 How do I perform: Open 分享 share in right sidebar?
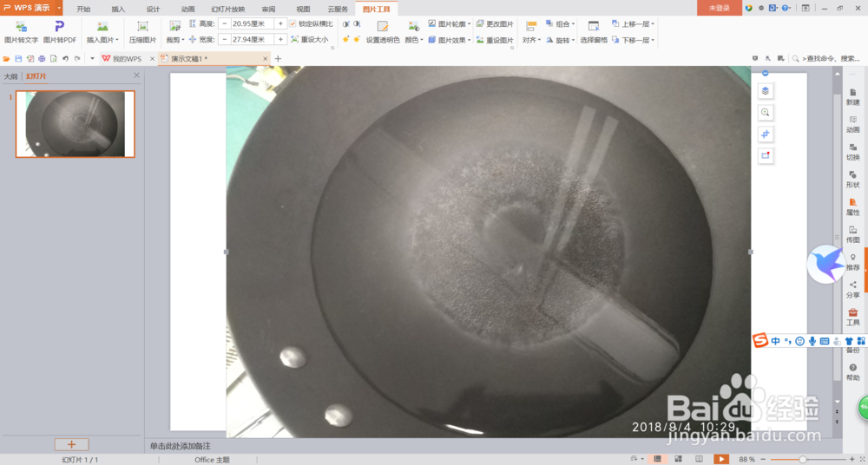[x=853, y=290]
